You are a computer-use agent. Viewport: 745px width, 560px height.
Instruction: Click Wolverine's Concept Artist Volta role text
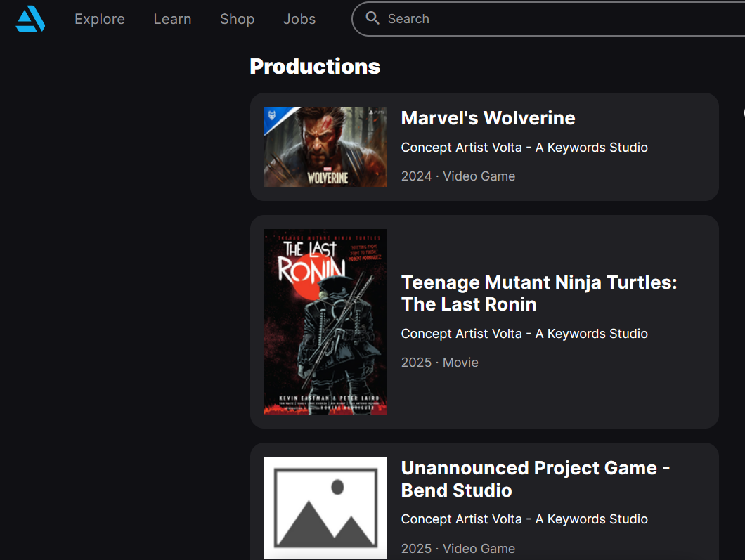point(524,148)
